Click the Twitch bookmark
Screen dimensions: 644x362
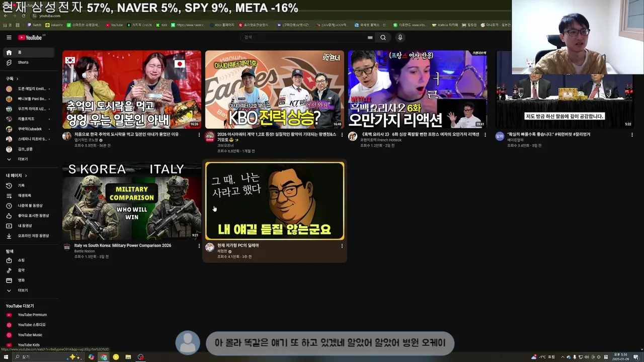[34, 25]
